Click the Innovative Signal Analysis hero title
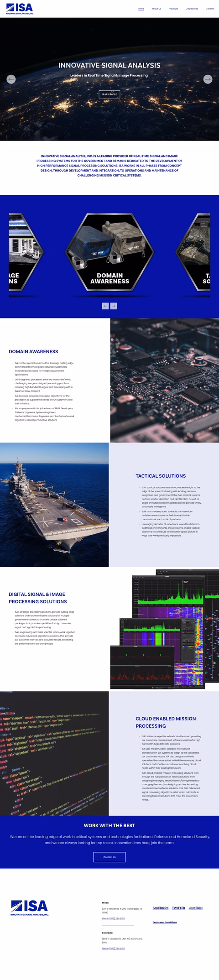Image resolution: width=219 pixels, height=980 pixels. click(x=109, y=65)
